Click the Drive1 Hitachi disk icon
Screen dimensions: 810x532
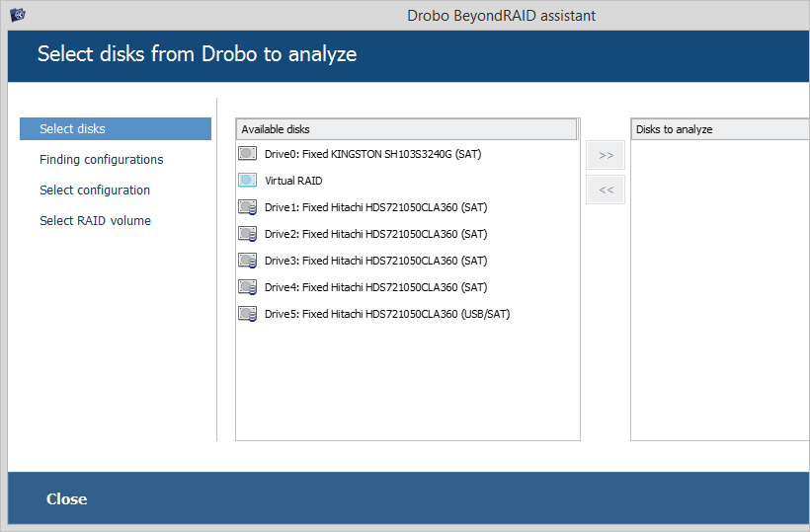[247, 207]
